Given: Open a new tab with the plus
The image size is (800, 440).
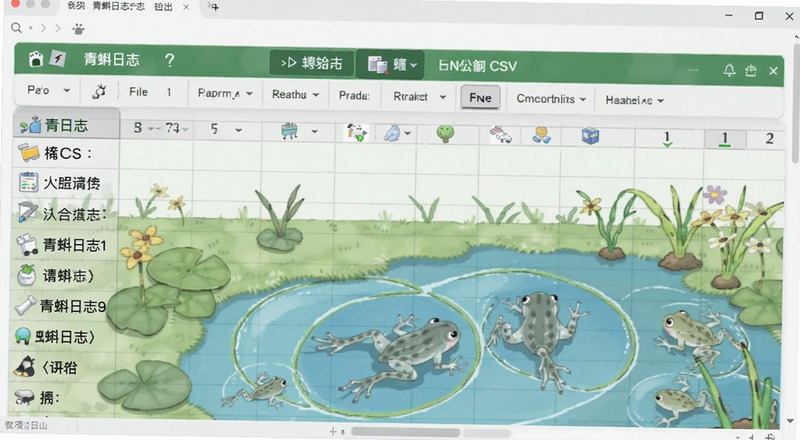Looking at the screenshot, I should pyautogui.click(x=214, y=7).
